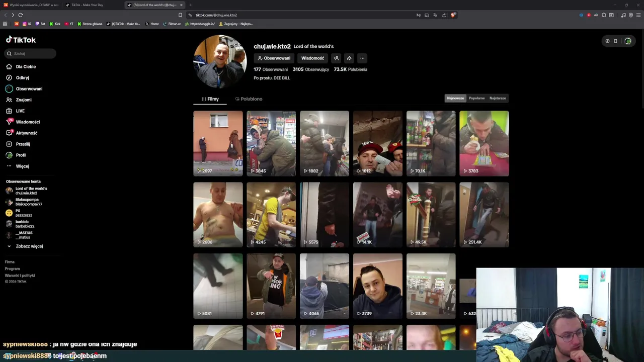Switch to the Filmy tab

(210, 99)
